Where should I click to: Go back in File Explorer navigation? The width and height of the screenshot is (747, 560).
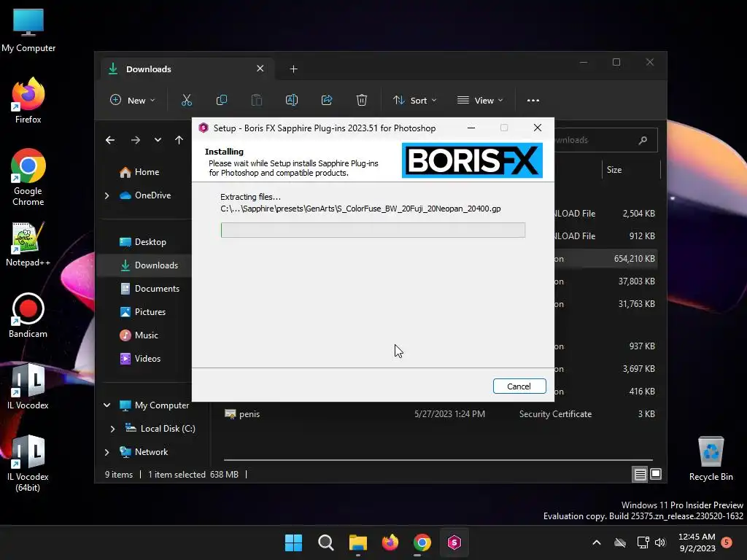coord(110,140)
